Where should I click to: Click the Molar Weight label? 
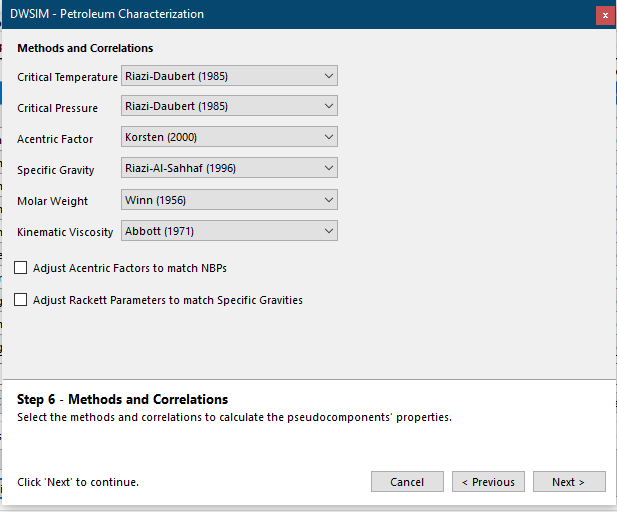coord(52,201)
